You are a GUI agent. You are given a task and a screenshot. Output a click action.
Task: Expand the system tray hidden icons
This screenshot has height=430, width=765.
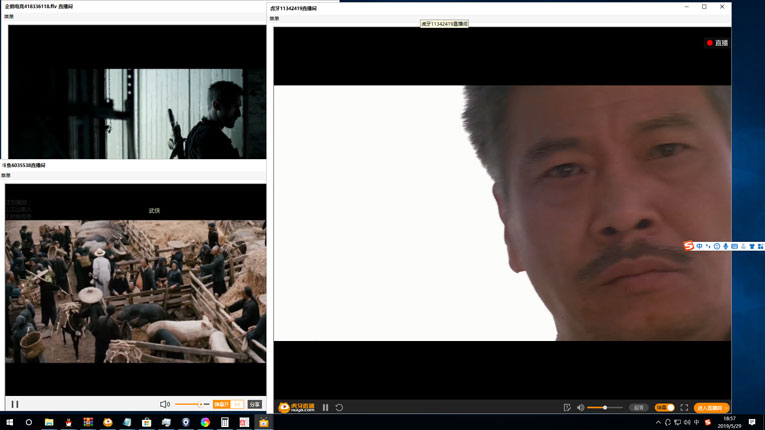(x=658, y=422)
